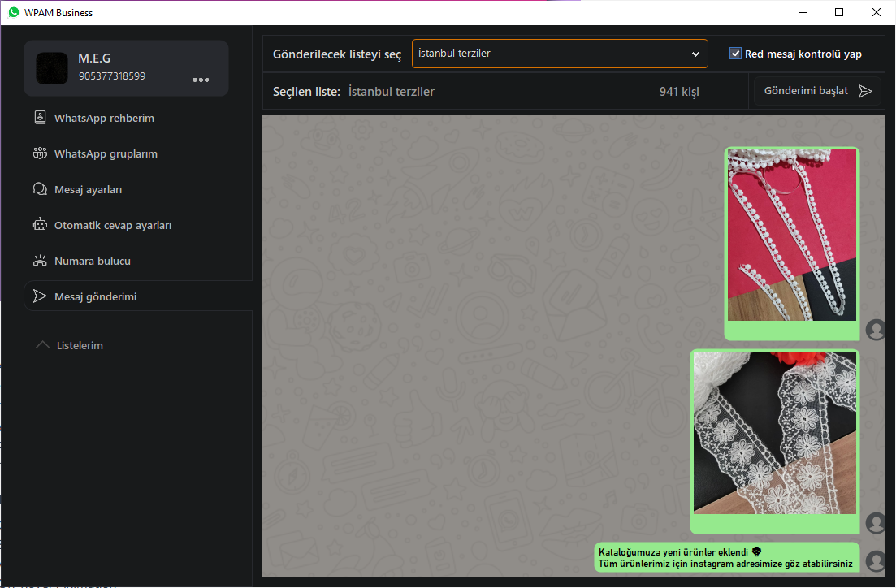Select the Otomatik cevap ayarları menu item
Image resolution: width=896 pixels, height=588 pixels.
point(113,225)
